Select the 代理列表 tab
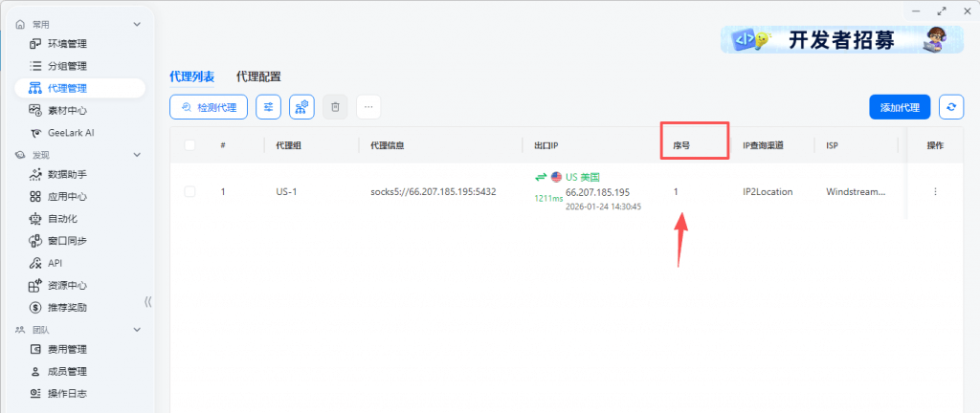 pyautogui.click(x=191, y=76)
